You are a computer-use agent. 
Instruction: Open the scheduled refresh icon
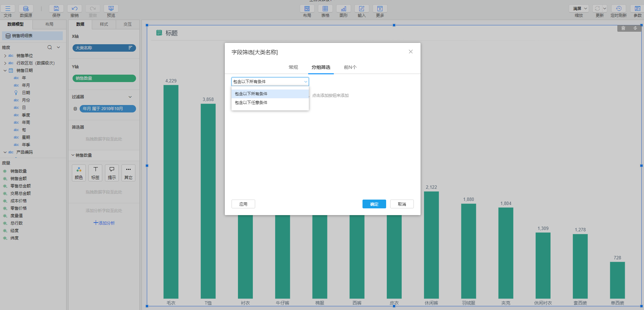click(x=618, y=9)
